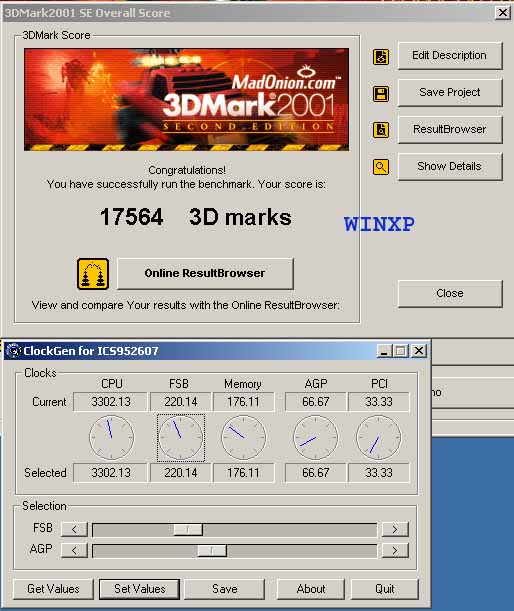514x611 pixels.
Task: Increase AGP with right arrow button
Action: click(395, 550)
